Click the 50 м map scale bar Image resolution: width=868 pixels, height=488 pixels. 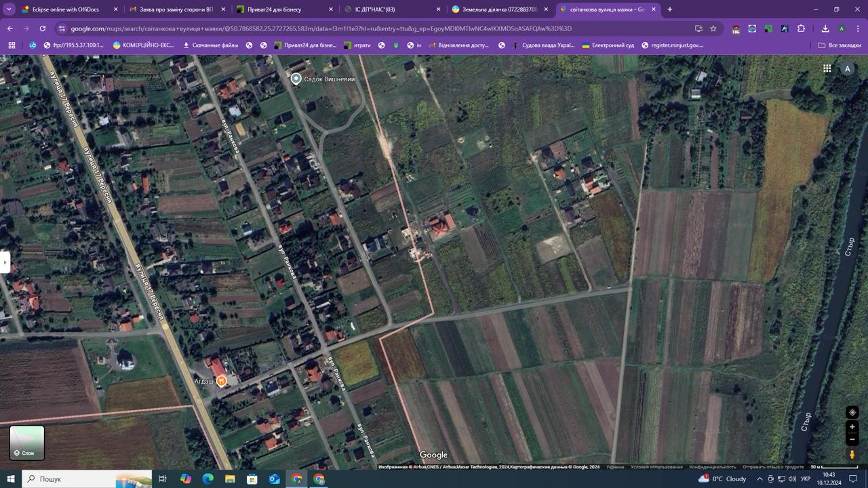tap(834, 467)
